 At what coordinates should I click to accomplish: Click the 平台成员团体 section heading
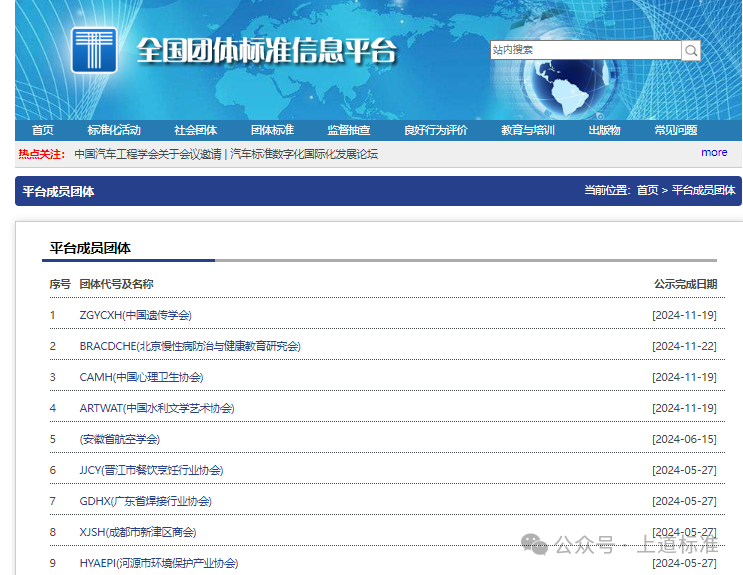tap(90, 248)
